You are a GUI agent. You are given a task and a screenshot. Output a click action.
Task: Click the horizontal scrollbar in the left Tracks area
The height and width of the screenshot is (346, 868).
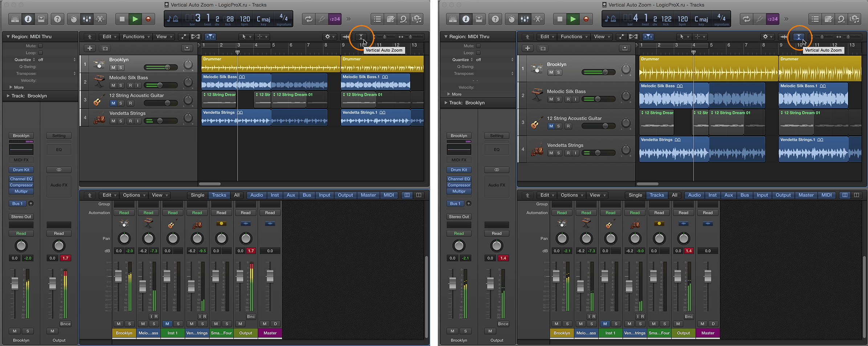tap(210, 184)
